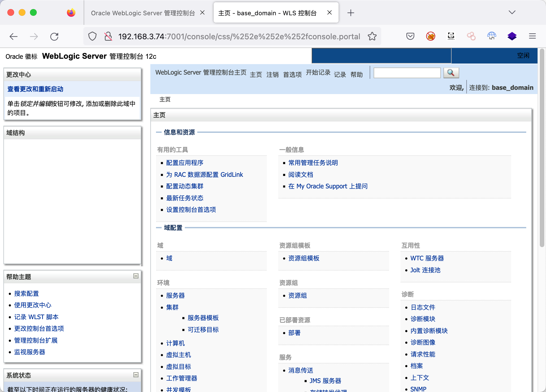The image size is (546, 392).
Task: Click the panda extension icon
Action: (x=451, y=36)
